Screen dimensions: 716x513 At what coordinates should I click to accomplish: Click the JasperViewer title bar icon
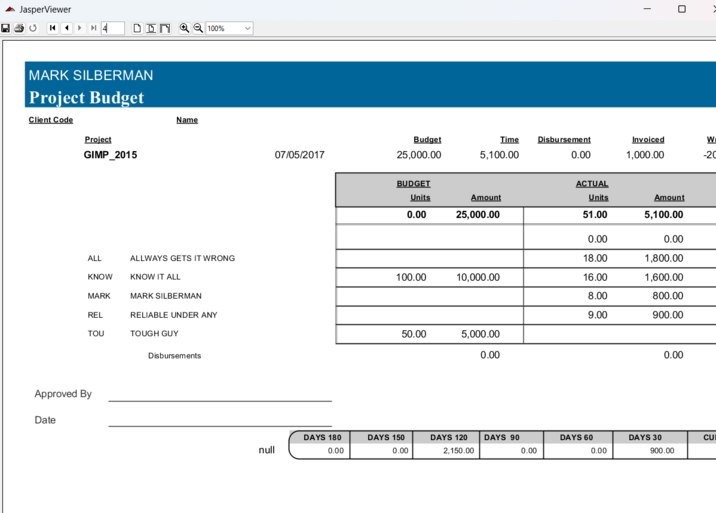(x=9, y=9)
